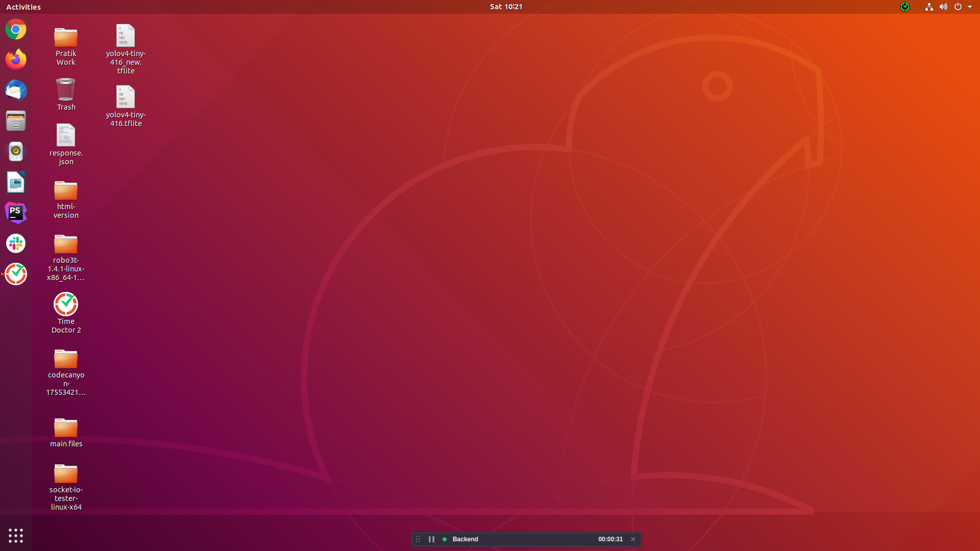Open Rhythmbox music player in dock
This screenshot has height=551, width=980.
tap(16, 152)
